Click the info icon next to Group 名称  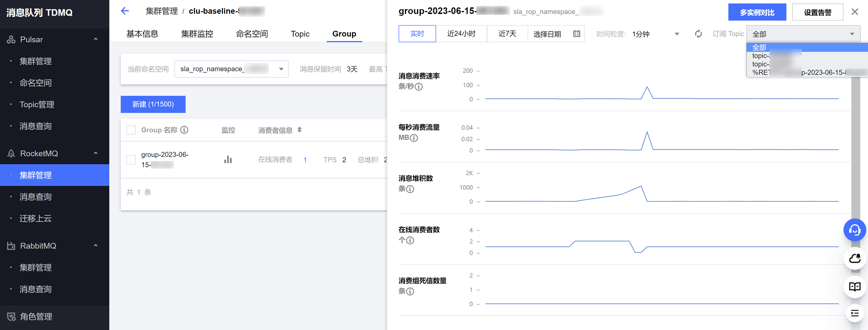click(x=184, y=130)
